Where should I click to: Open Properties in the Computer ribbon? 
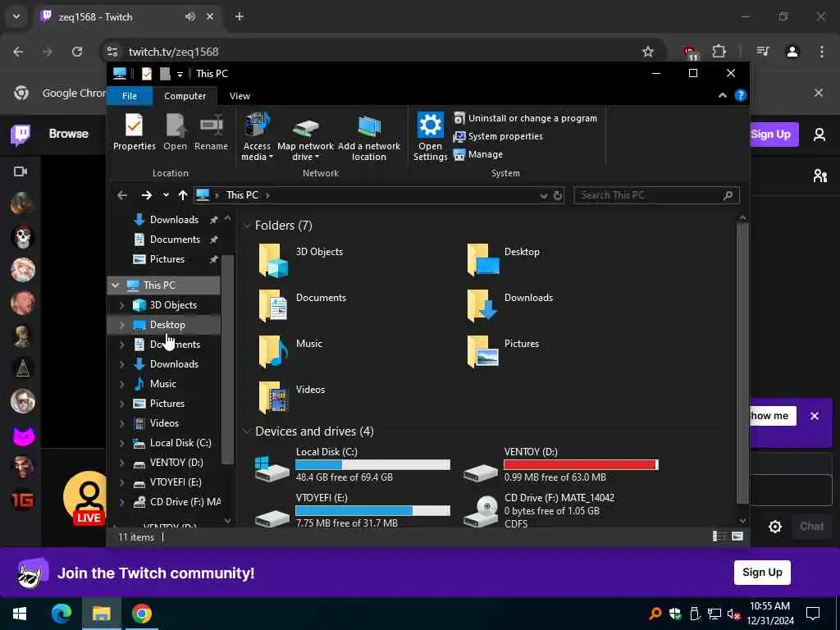pyautogui.click(x=134, y=132)
